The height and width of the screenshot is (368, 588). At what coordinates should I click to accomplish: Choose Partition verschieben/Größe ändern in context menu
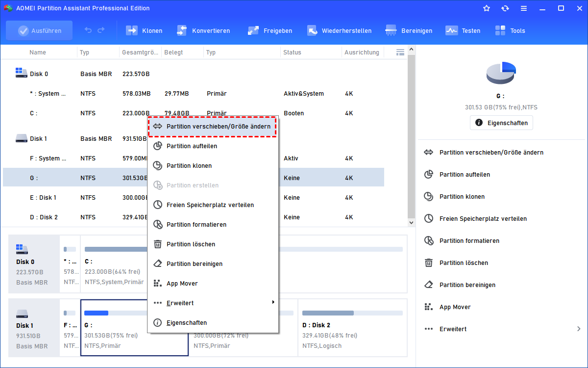pyautogui.click(x=213, y=127)
